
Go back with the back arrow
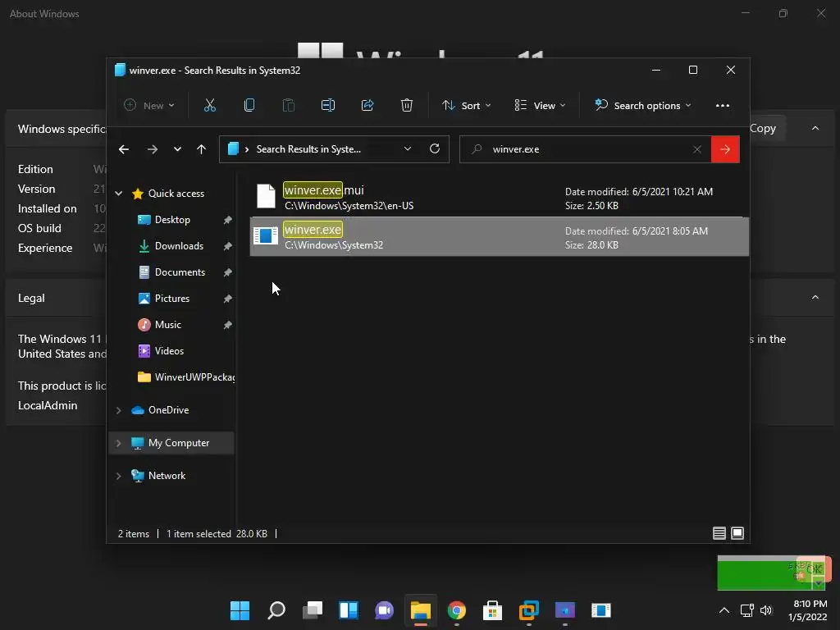click(124, 149)
